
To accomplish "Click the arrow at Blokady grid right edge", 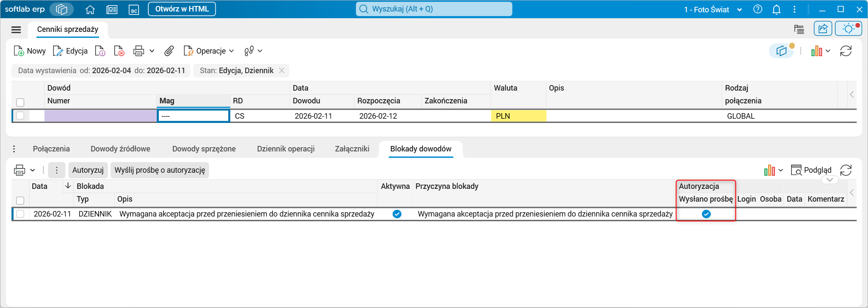I will 851,193.
